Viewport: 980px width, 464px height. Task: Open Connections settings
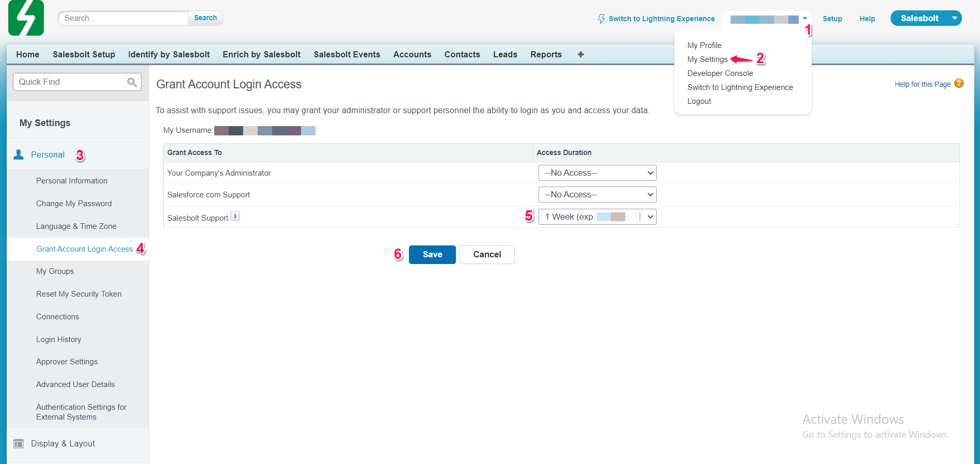pos(57,317)
